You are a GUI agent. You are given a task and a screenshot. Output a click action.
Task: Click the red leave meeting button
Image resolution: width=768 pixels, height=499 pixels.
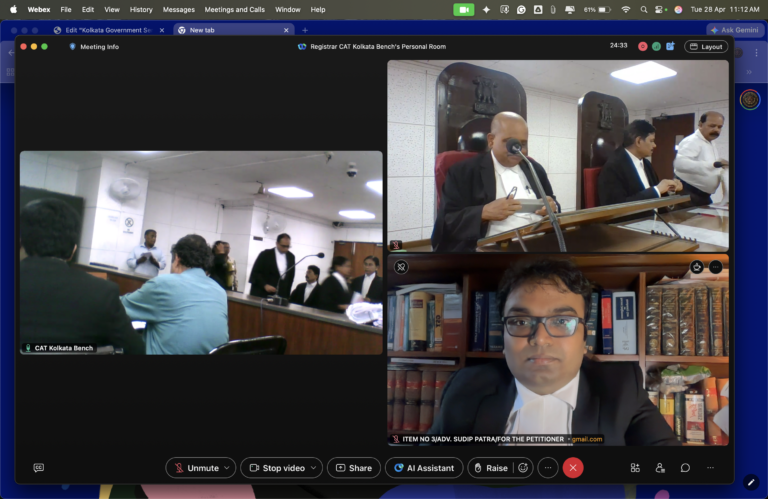[573, 468]
